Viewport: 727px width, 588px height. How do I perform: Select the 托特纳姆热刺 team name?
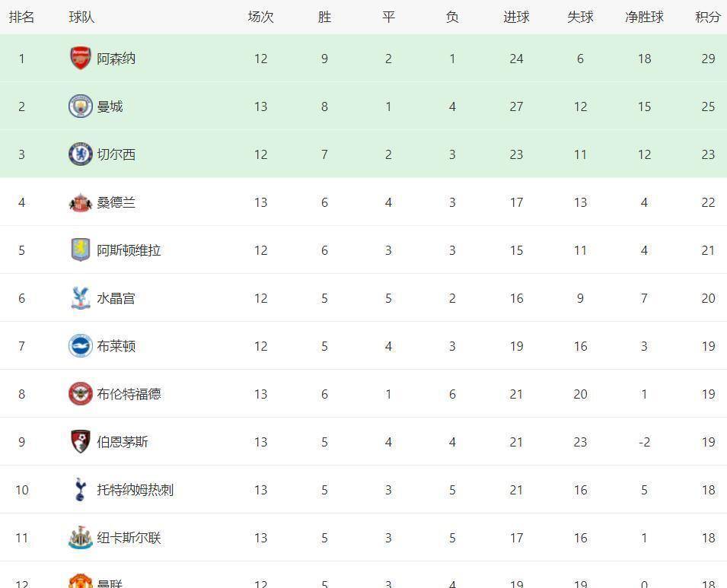(x=135, y=490)
